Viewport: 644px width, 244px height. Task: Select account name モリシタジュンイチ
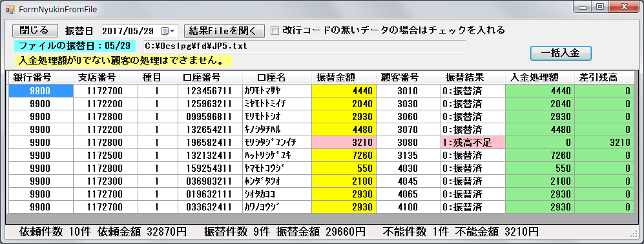[x=277, y=143]
